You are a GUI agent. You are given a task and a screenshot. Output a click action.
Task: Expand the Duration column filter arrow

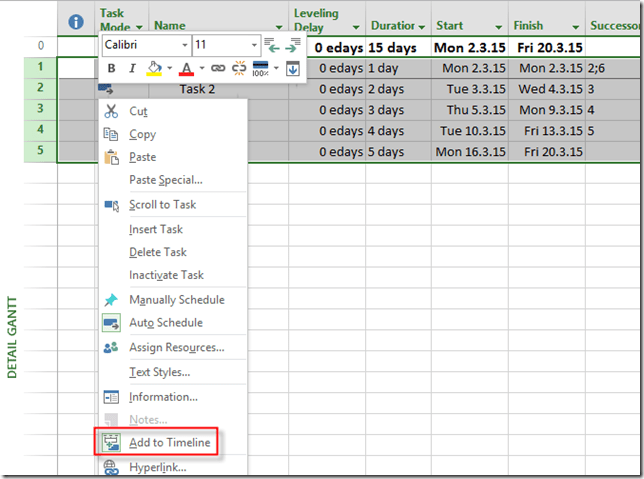click(x=423, y=26)
